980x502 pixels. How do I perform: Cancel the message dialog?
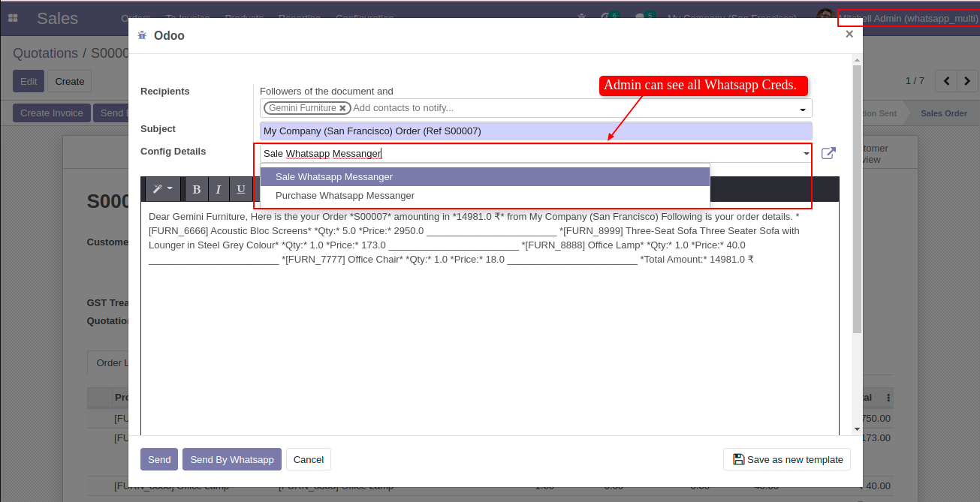coord(309,459)
